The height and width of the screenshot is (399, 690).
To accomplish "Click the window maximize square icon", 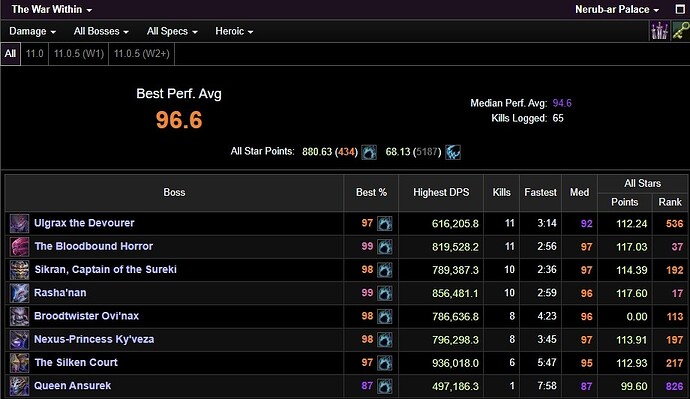I will pyautogui.click(x=680, y=9).
